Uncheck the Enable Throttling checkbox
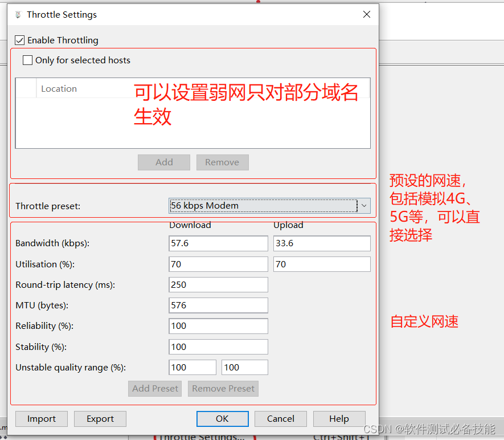Image resolution: width=504 pixels, height=440 pixels. (19, 40)
